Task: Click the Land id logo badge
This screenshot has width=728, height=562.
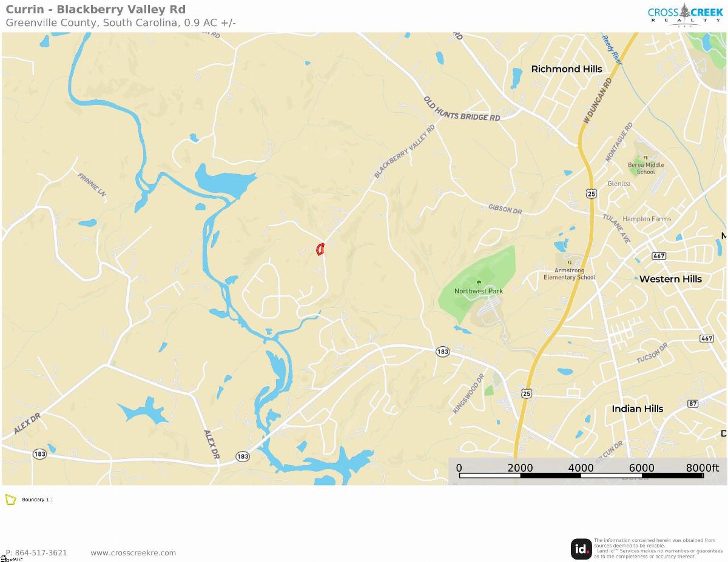Action: pyautogui.click(x=581, y=549)
